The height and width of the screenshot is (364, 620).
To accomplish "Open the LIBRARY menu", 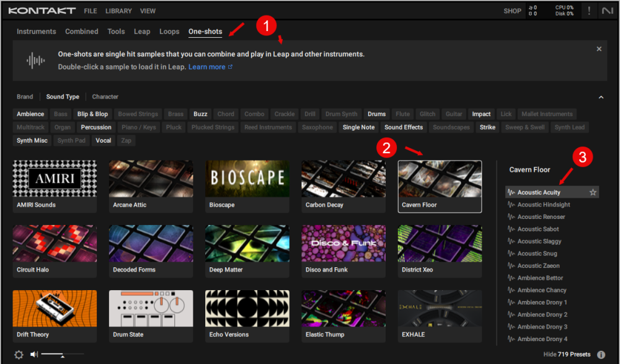I will (118, 11).
